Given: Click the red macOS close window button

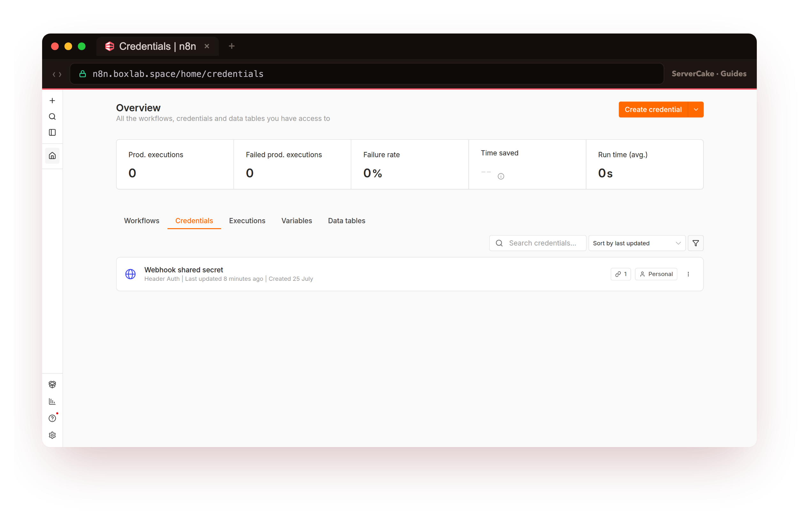Looking at the screenshot, I should (55, 46).
